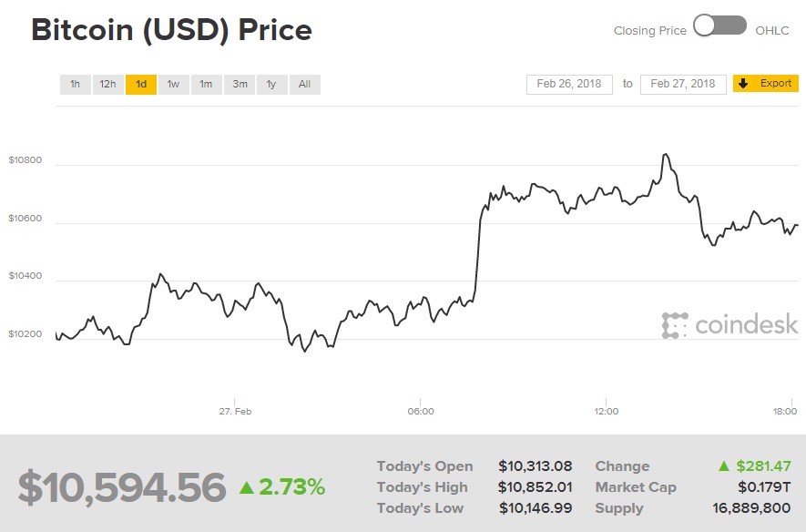The width and height of the screenshot is (806, 532).
Task: View the 1y chart range
Action: [x=270, y=84]
